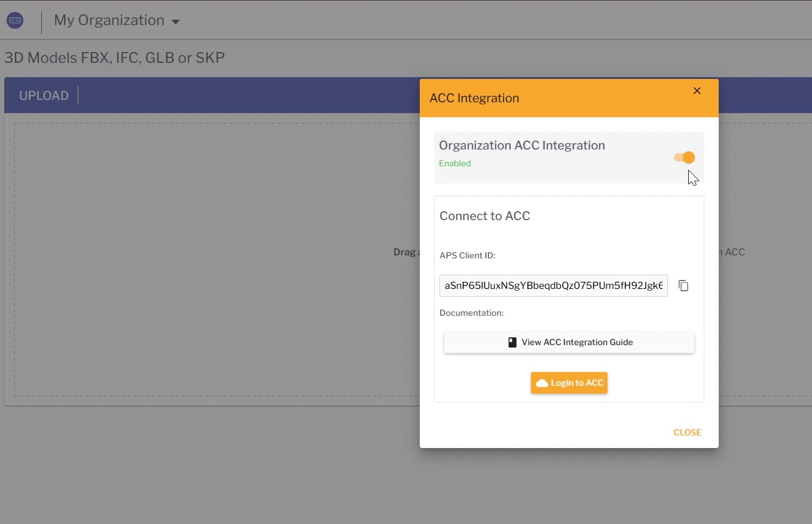The width and height of the screenshot is (812, 524).
Task: Open the UPLOAD tab
Action: point(44,96)
